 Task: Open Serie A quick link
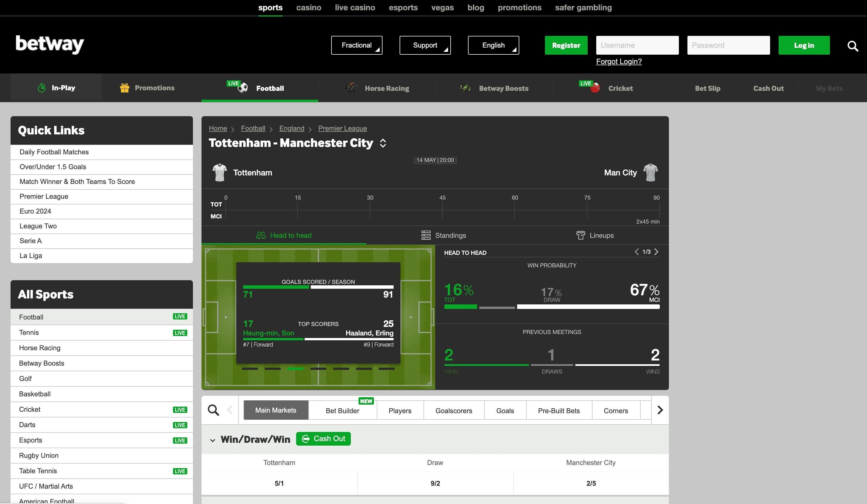(101, 241)
